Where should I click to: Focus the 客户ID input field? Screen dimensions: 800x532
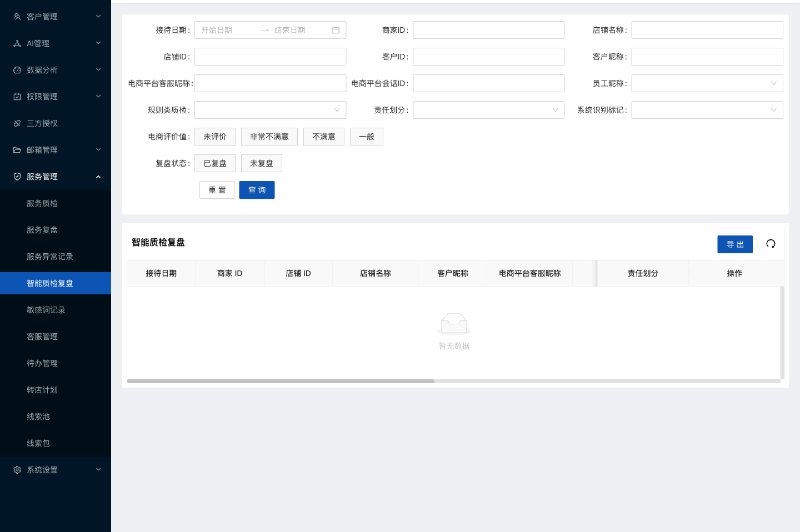tap(489, 57)
